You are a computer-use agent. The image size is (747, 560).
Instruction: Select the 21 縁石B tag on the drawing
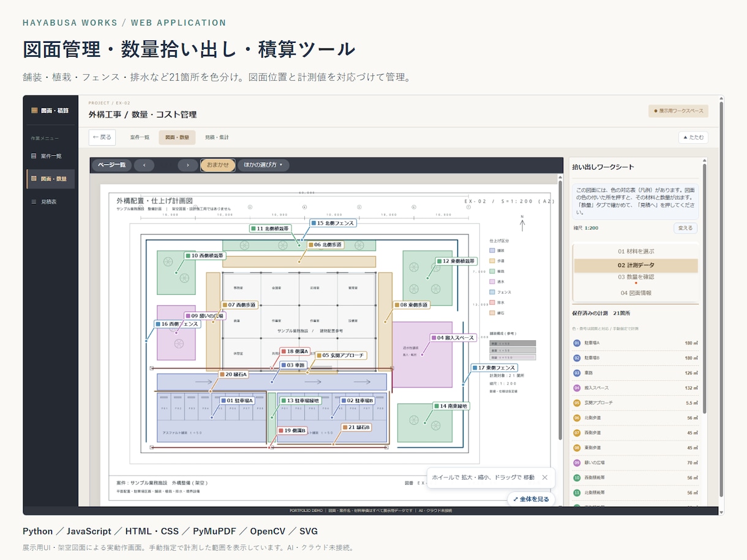point(356,427)
